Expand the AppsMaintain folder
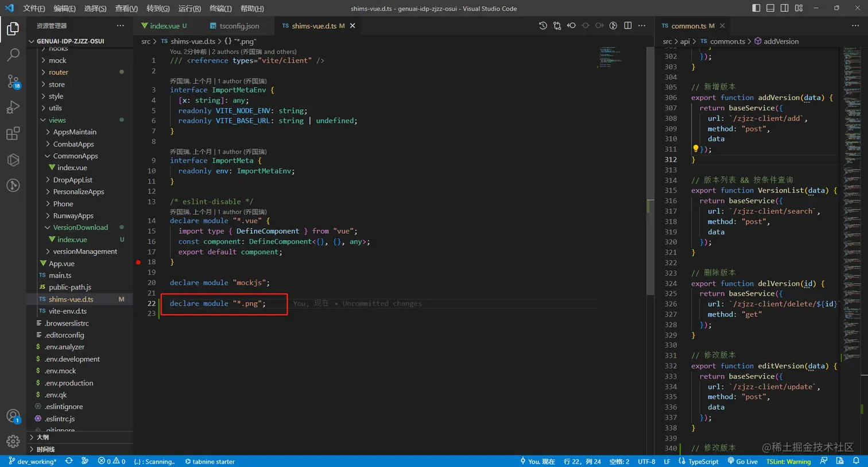Image resolution: width=868 pixels, height=467 pixels. point(80,132)
